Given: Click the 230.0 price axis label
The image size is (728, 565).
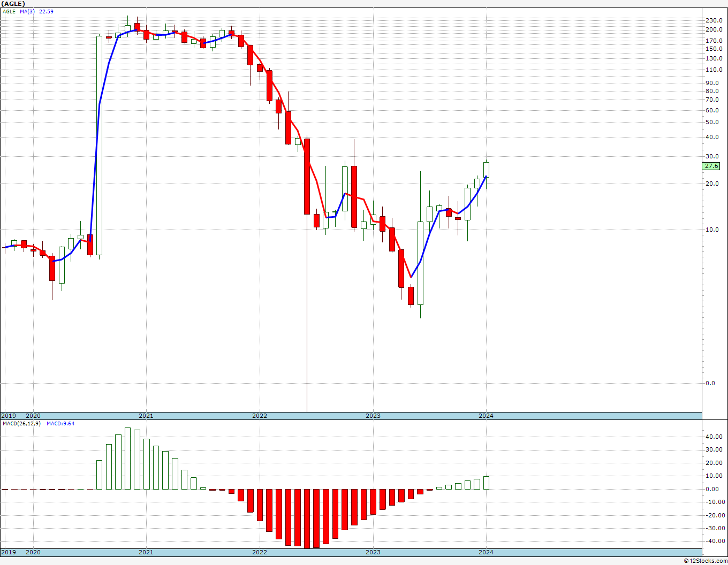Looking at the screenshot, I should point(714,20).
